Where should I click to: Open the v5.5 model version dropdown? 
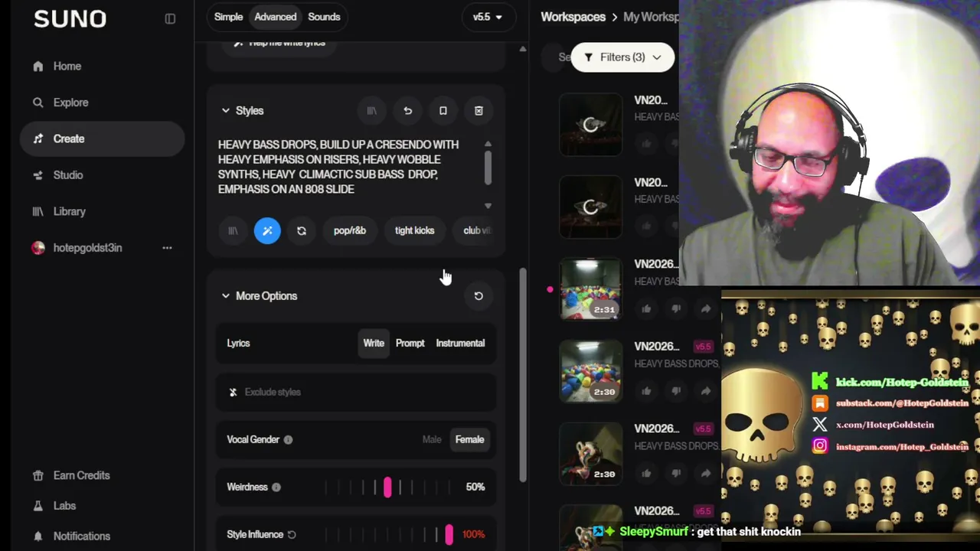pyautogui.click(x=488, y=17)
